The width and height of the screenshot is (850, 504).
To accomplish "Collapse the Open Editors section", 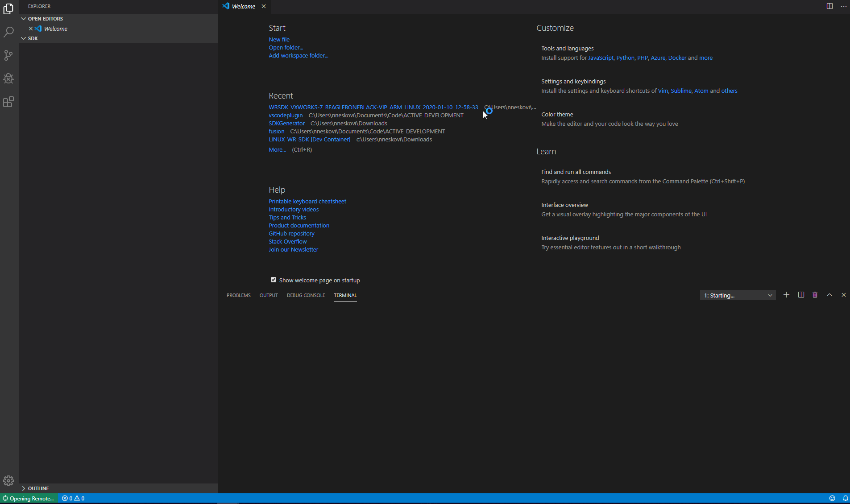I will (x=119, y=19).
